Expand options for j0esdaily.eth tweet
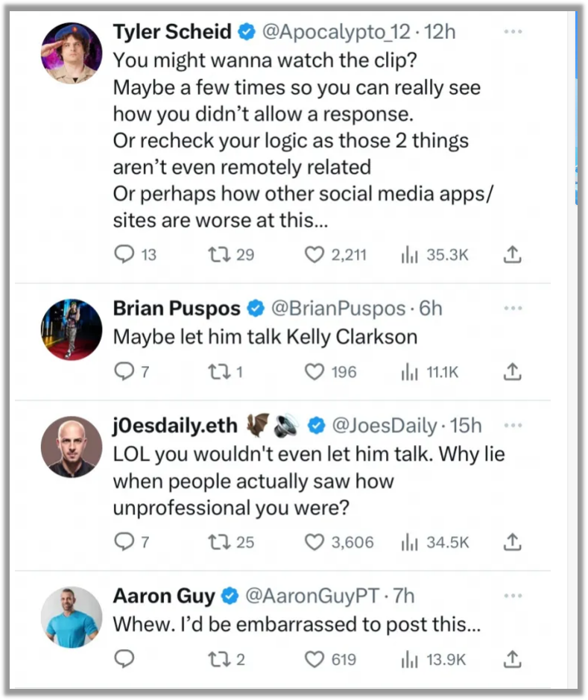 point(512,425)
